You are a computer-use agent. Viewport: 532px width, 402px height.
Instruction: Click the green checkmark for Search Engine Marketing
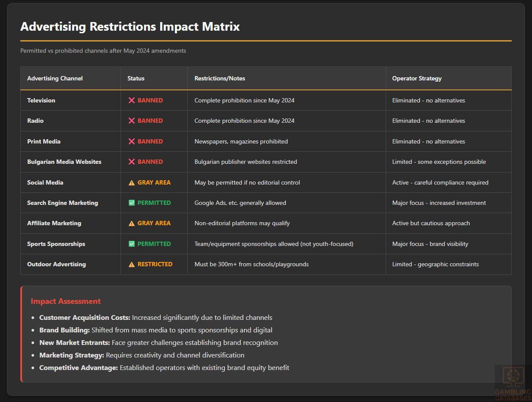point(132,203)
